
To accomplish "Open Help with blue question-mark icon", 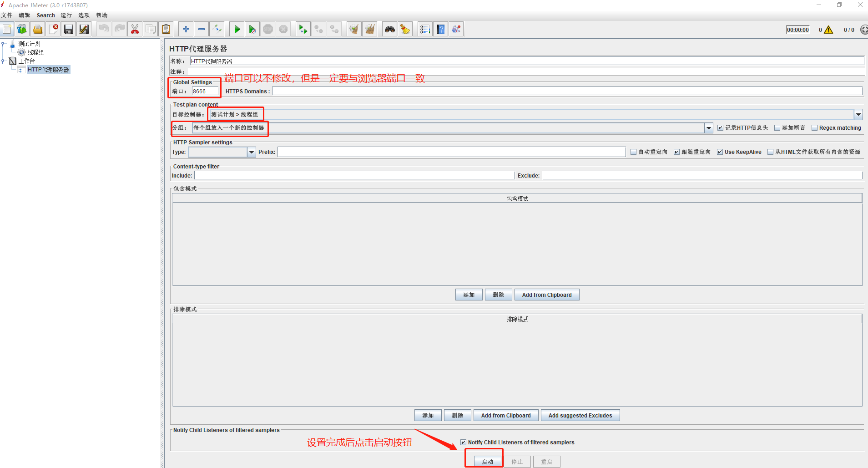I will (x=440, y=30).
